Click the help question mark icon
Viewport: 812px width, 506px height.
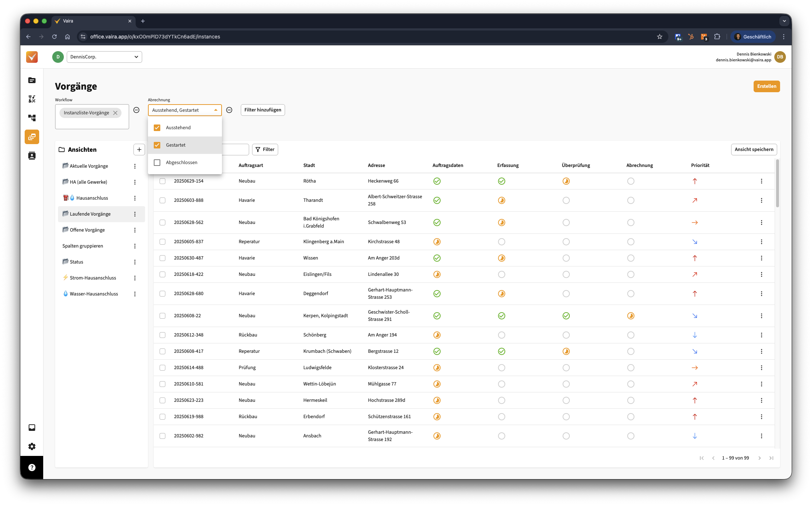32,468
